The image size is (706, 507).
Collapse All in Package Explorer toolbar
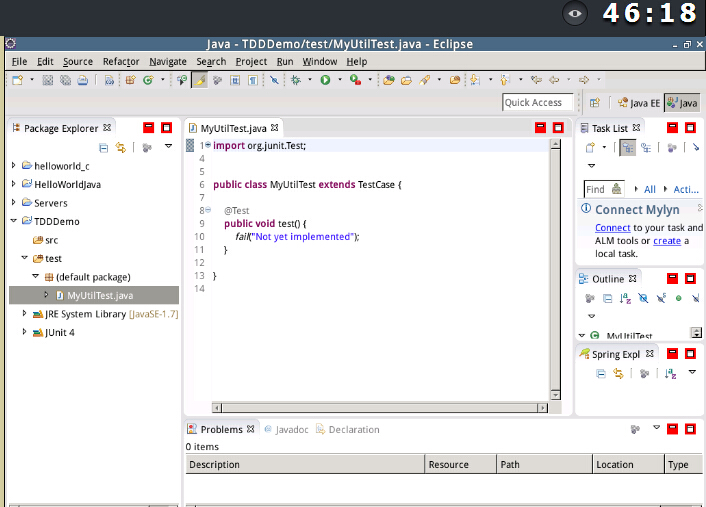pyautogui.click(x=104, y=147)
